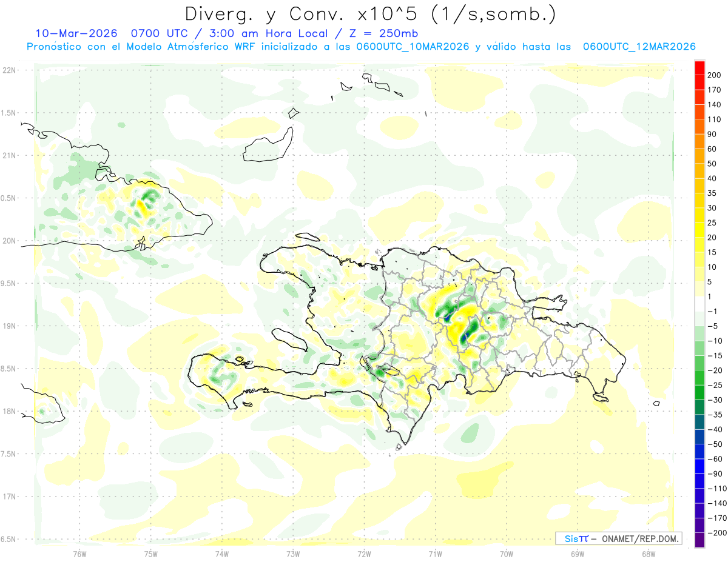Click the "73W" longitude label
The width and height of the screenshot is (728, 562).
[293, 554]
